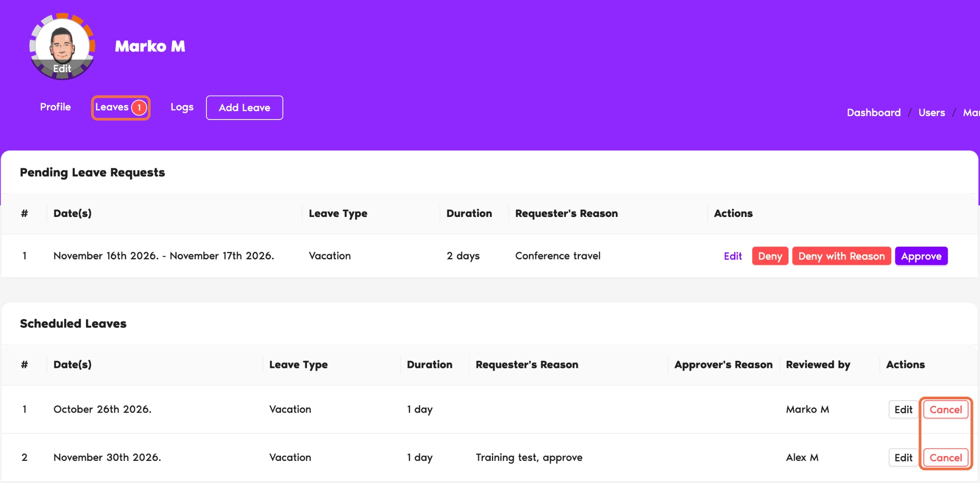This screenshot has width=980, height=483.
Task: Edit the pending Conference travel request
Action: [x=733, y=256]
